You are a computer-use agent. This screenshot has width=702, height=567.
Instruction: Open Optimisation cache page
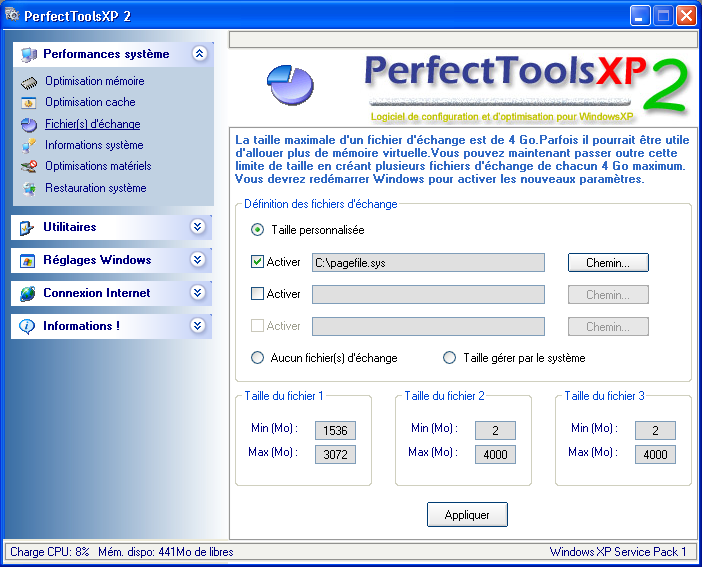(90, 102)
